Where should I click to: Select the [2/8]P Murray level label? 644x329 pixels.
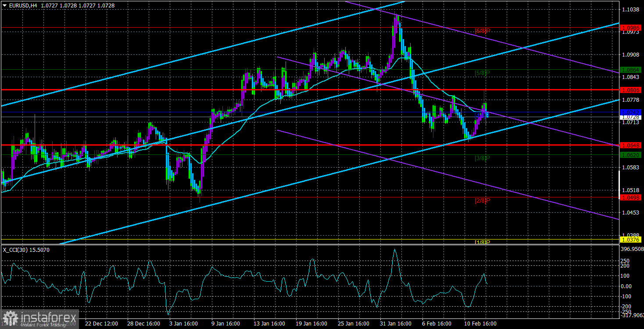[482, 200]
